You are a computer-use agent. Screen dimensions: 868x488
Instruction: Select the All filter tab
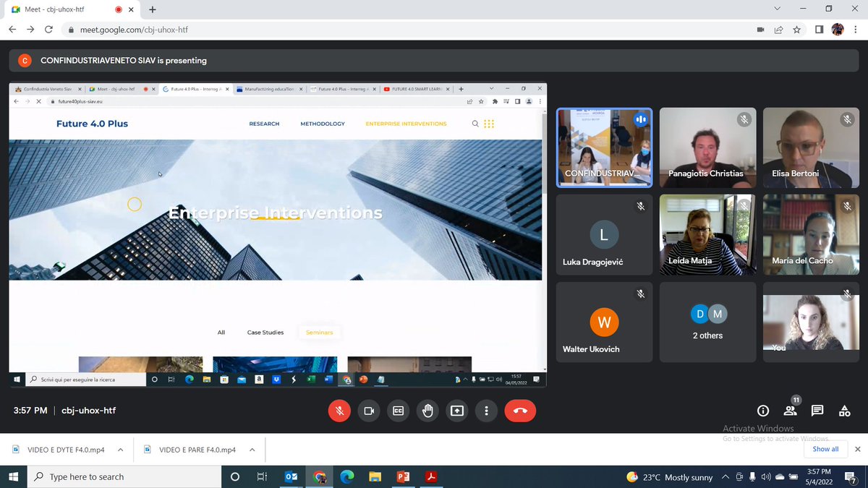point(221,333)
